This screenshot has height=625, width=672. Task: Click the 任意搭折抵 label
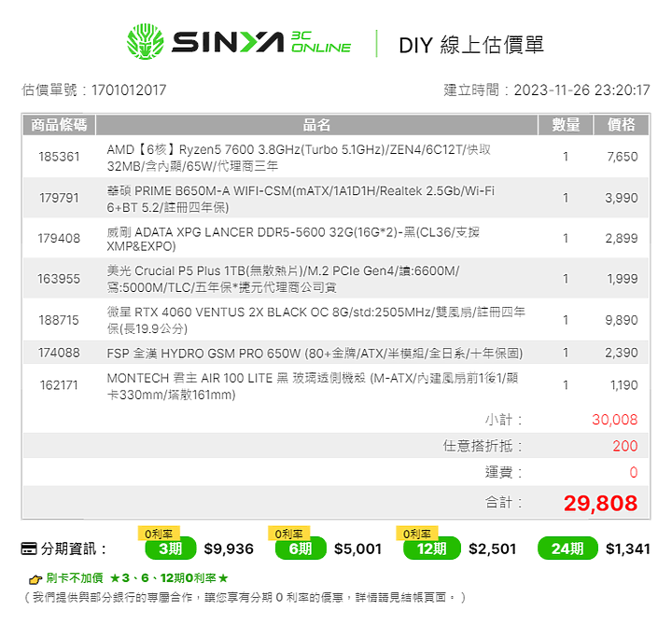483,446
